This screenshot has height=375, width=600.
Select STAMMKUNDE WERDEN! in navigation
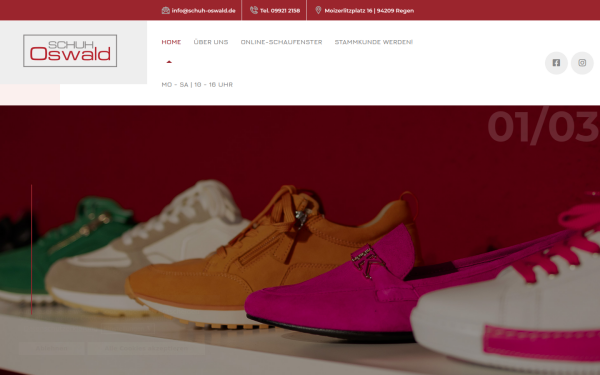point(373,42)
